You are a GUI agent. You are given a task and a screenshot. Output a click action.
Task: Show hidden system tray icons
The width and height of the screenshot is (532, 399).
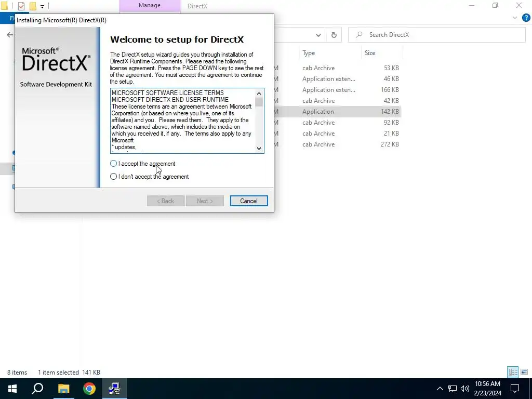coord(440,389)
